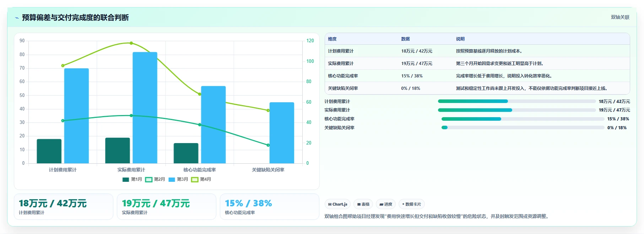Click the Chart.js tag chip
Viewport: 644px width, 234px height.
point(337,204)
